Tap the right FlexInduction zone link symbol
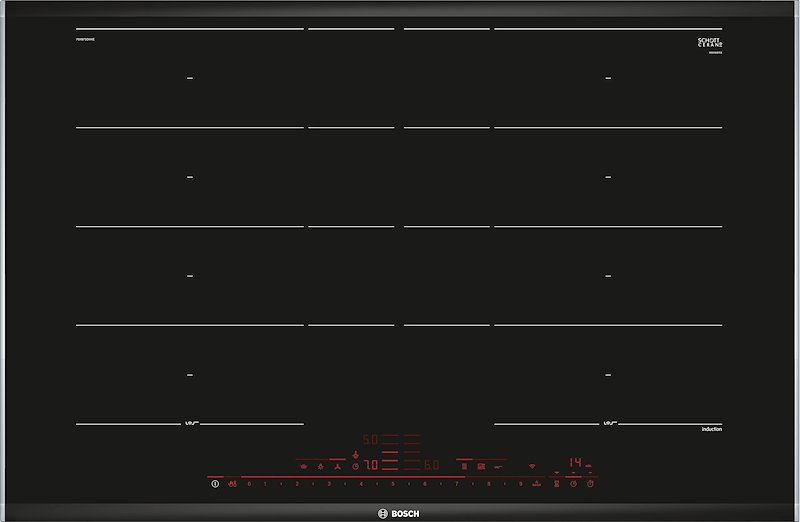This screenshot has height=522, width=800. coord(607,424)
